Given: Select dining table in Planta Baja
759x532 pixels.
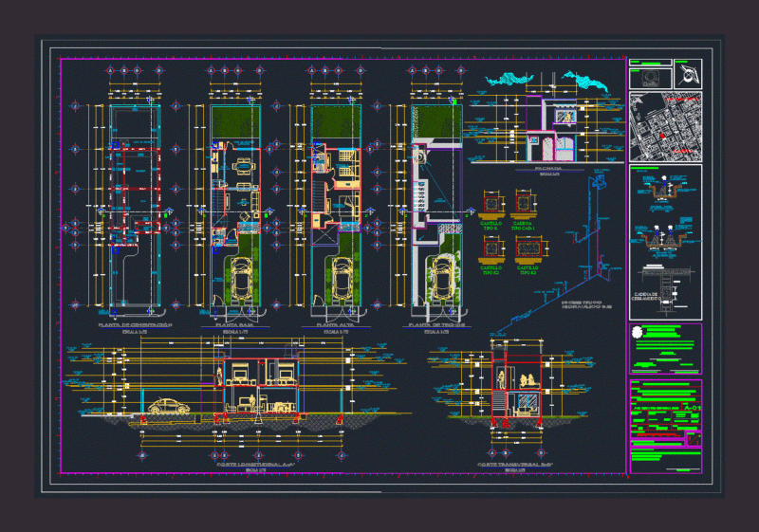Looking at the screenshot, I should pyautogui.click(x=244, y=167).
